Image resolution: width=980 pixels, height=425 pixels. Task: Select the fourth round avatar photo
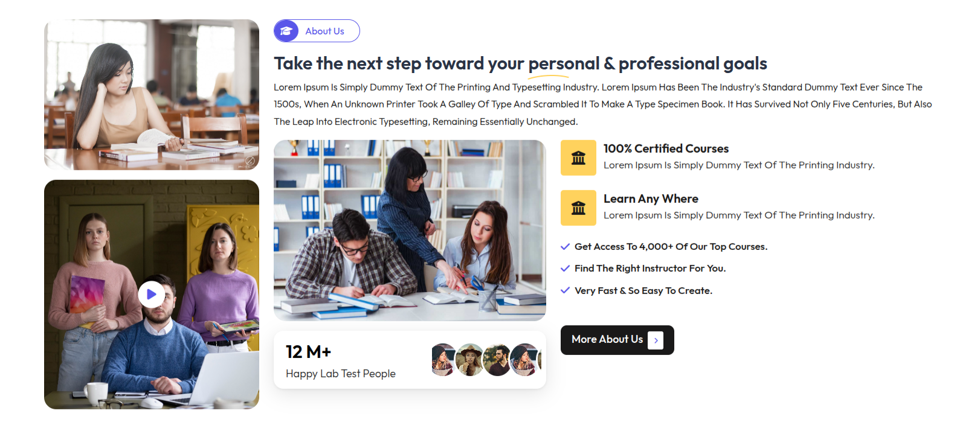point(524,360)
